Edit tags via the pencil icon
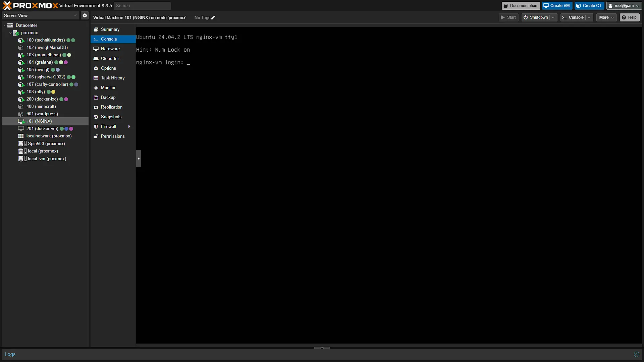The width and height of the screenshot is (644, 362). [x=213, y=18]
